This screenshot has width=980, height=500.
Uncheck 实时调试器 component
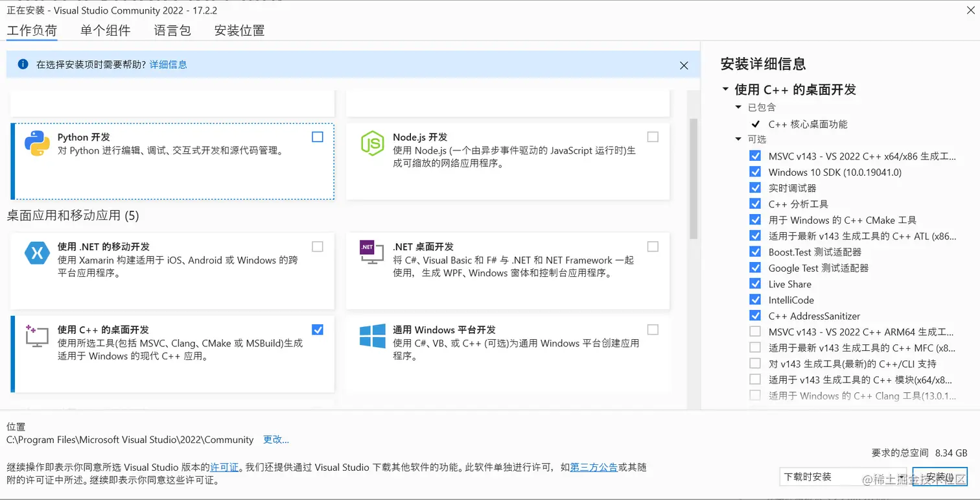click(x=755, y=187)
